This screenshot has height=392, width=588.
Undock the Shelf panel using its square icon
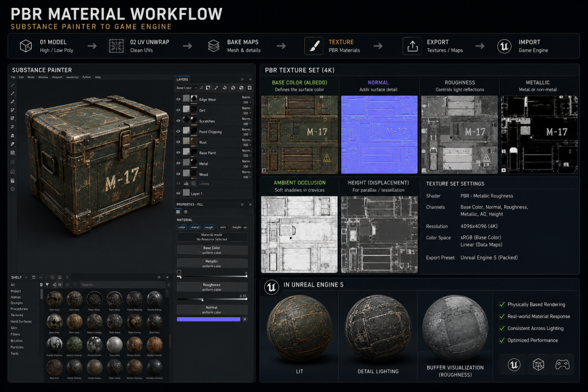click(x=159, y=277)
